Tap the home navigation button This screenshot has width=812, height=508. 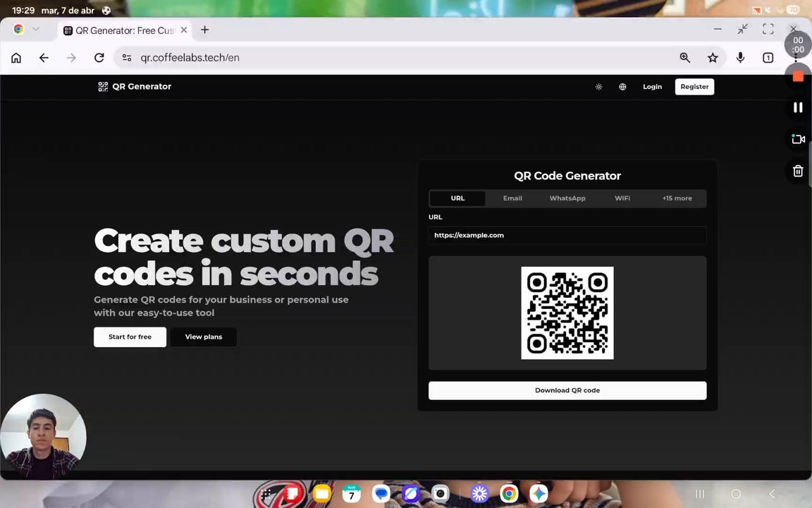coord(736,494)
